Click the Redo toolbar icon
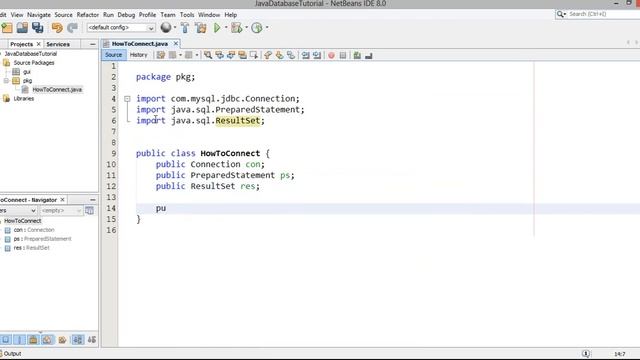Image resolution: width=640 pixels, height=360 pixels. 72,28
